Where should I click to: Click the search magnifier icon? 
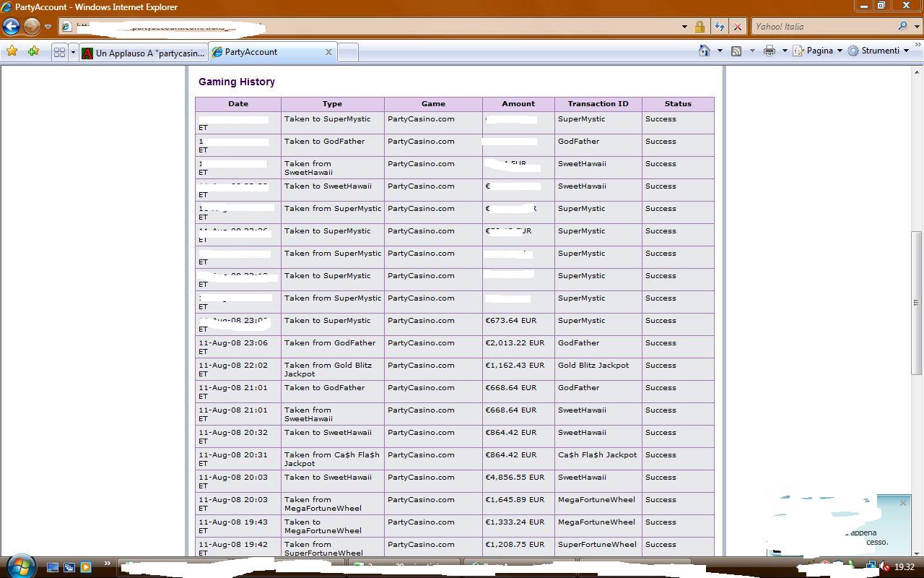pos(903,27)
